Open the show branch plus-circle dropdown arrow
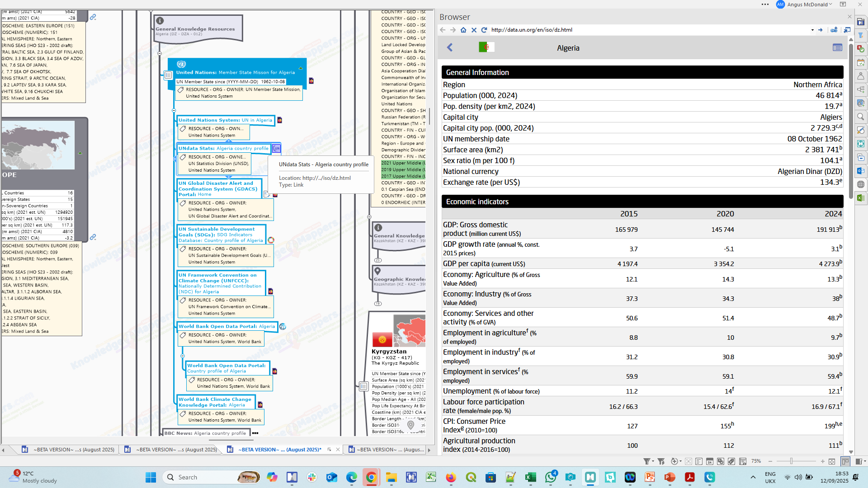This screenshot has height=488, width=868. [x=680, y=461]
